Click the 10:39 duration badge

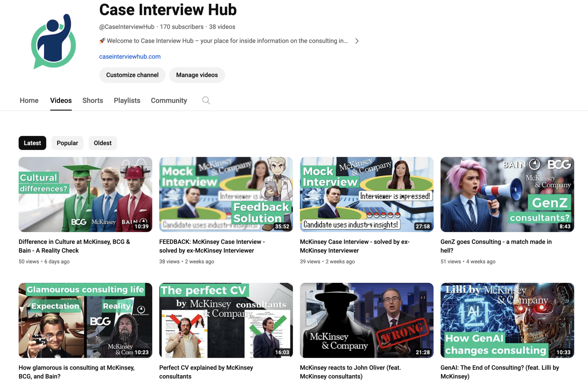[x=141, y=227]
